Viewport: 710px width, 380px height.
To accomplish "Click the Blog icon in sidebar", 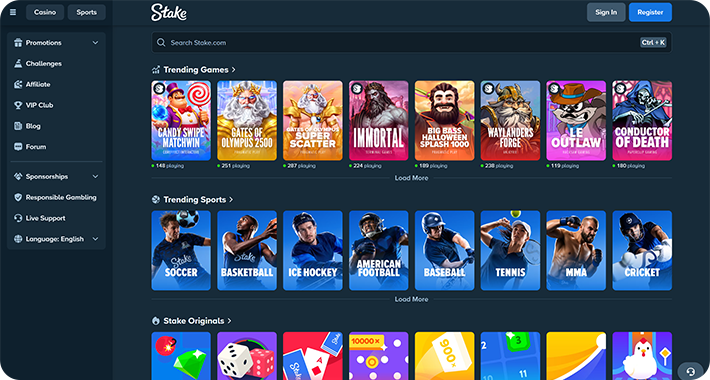I will point(18,126).
